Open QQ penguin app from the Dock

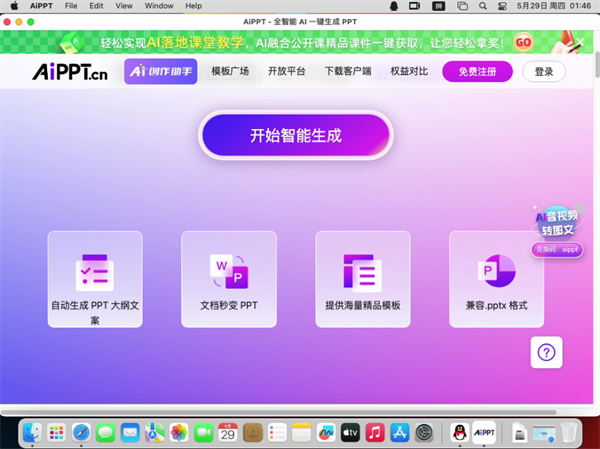tap(460, 433)
